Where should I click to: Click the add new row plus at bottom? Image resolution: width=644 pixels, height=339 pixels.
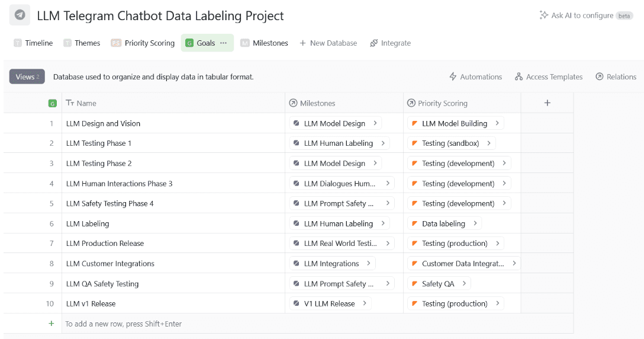[51, 324]
